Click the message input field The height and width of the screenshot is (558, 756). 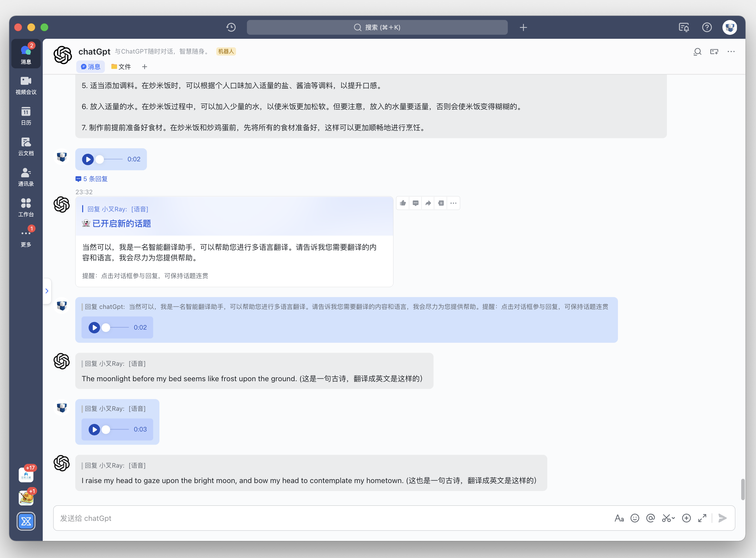(333, 518)
